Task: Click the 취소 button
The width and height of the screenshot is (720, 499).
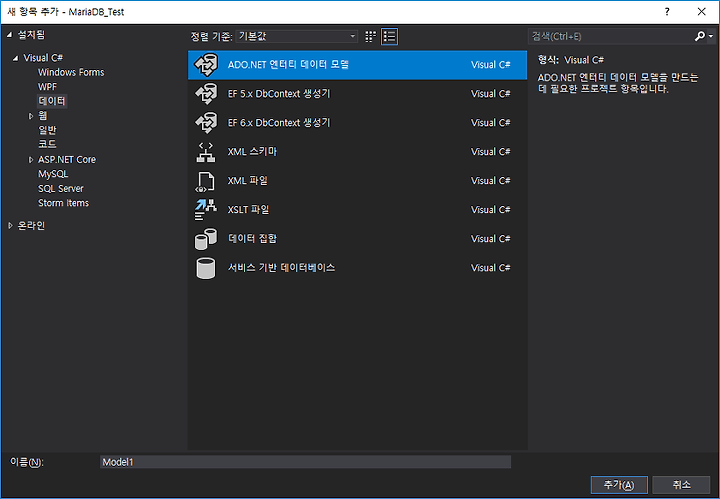Action: click(681, 485)
